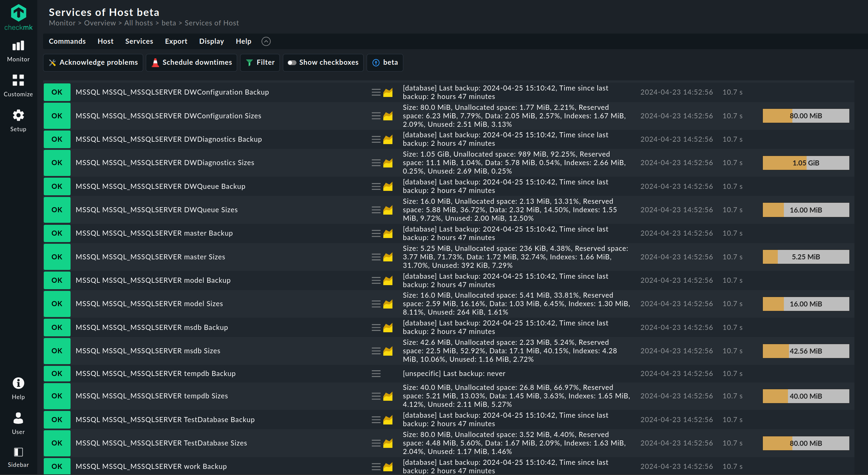Click the 1.05 GiB perfometer bar
Viewport: 868px width, 475px height.
[x=806, y=163]
